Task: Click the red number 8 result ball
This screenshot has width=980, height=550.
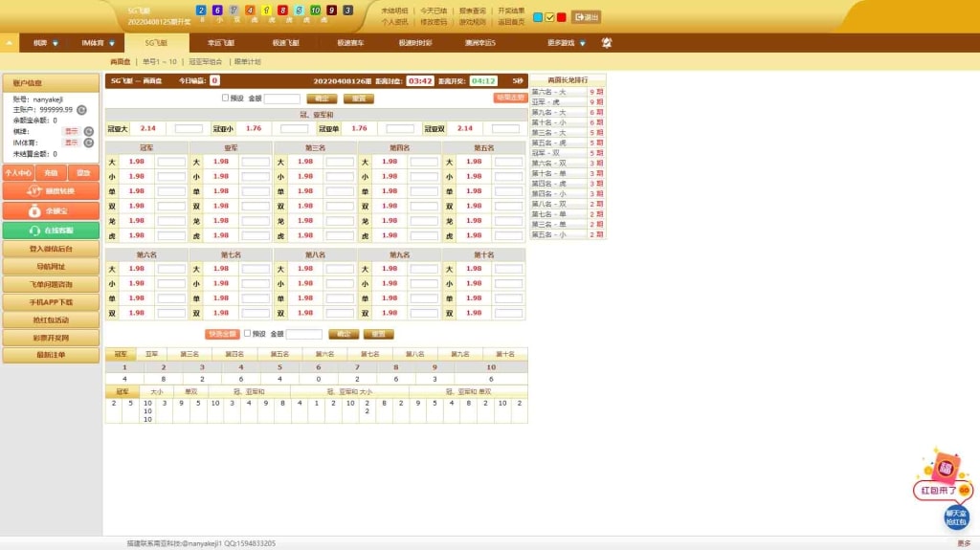Action: 282,10
